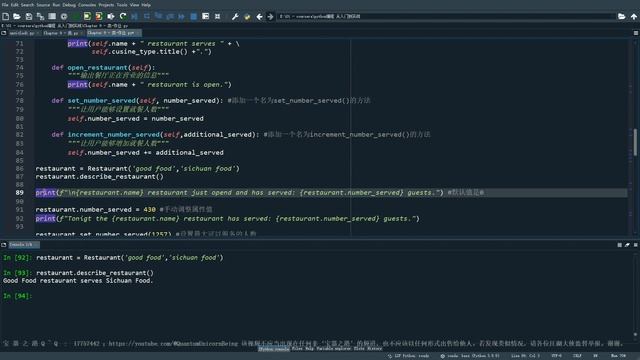The width and height of the screenshot is (640, 360).
Task: Open the View menu
Action: pyautogui.click(x=135, y=5)
